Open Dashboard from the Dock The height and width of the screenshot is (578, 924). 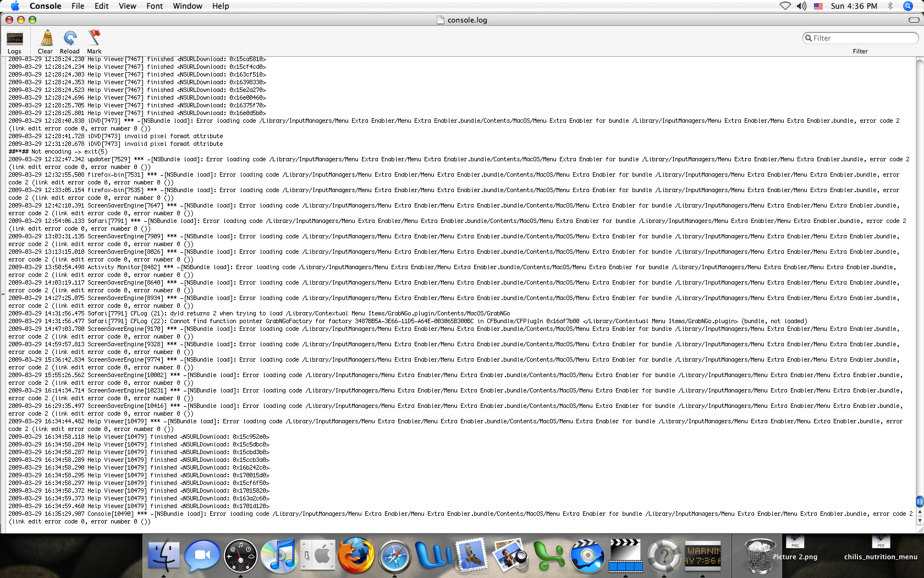(241, 555)
